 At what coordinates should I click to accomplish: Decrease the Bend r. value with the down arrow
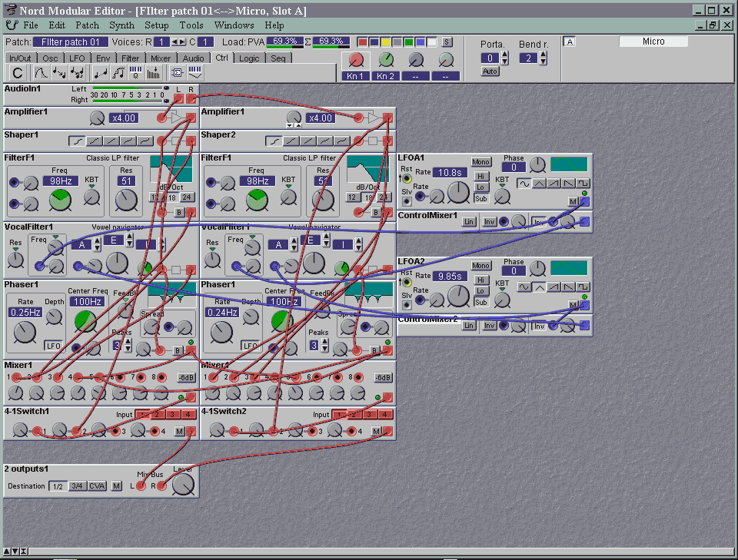[x=544, y=61]
